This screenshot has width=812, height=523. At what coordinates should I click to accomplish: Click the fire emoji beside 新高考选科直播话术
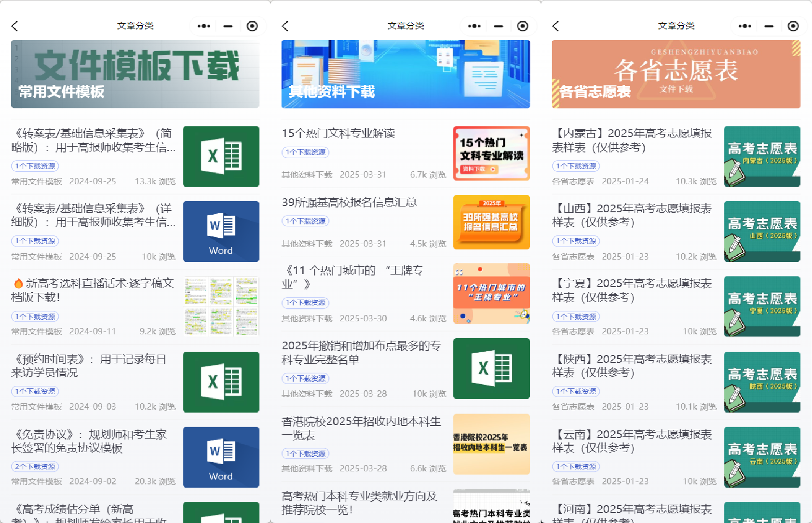(x=18, y=283)
